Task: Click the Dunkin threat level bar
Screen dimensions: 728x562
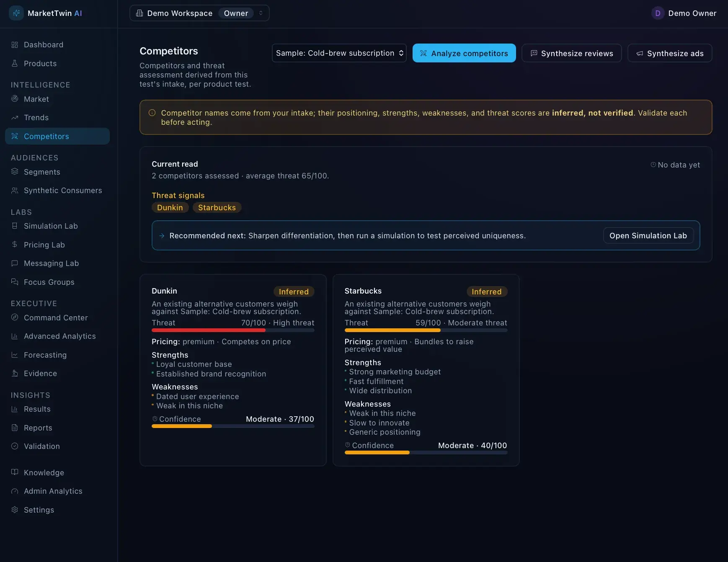Action: [233, 330]
